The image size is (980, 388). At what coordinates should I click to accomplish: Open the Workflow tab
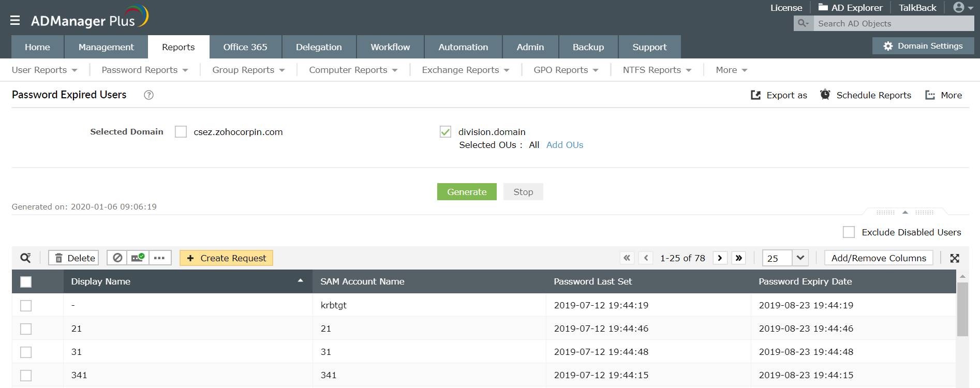[390, 47]
